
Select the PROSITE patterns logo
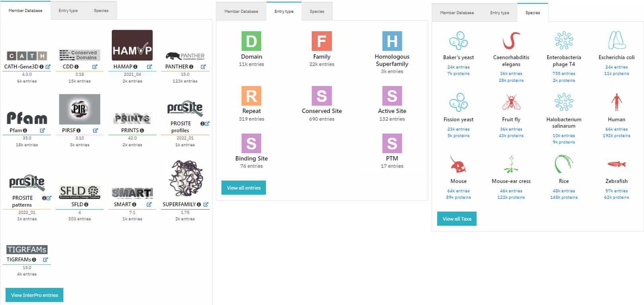[x=27, y=183]
